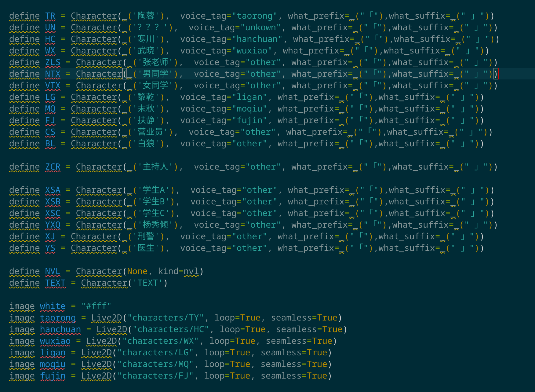Select the Character keyword on TR define line
Viewport: 535px width, 392px height.
(93, 16)
